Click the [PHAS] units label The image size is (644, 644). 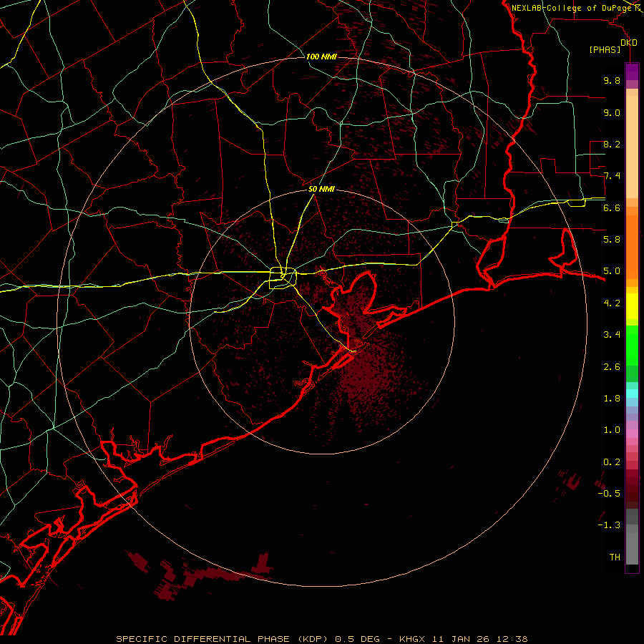pyautogui.click(x=605, y=50)
